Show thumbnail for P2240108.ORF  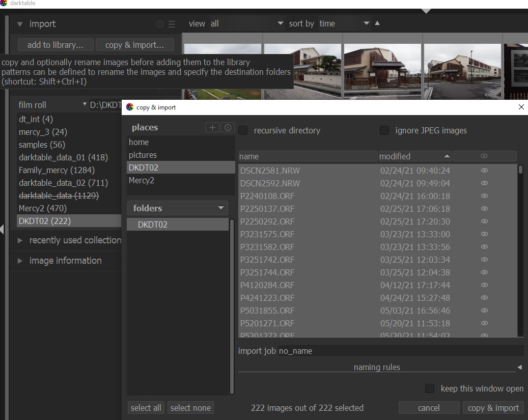484,196
